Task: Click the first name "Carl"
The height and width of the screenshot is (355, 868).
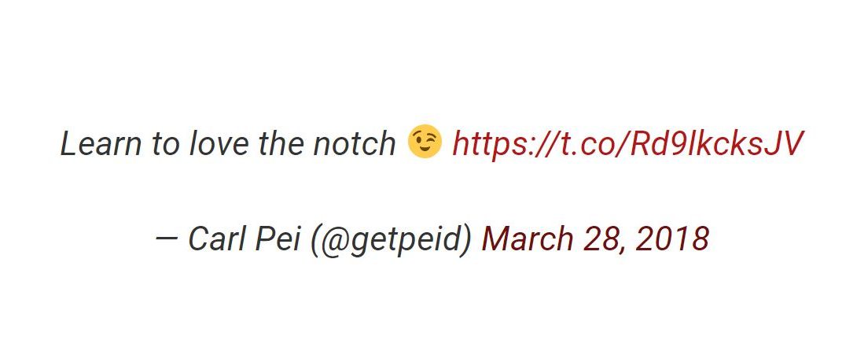Action: [218, 239]
